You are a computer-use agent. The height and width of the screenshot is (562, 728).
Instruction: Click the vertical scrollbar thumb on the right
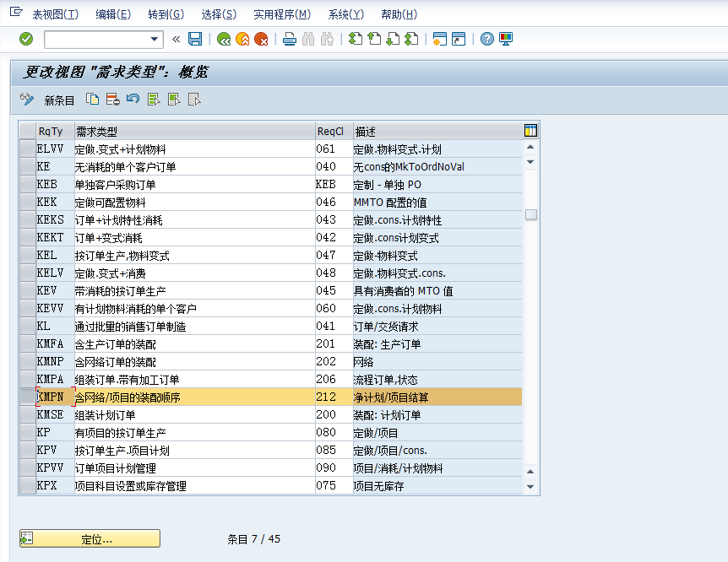click(x=531, y=215)
